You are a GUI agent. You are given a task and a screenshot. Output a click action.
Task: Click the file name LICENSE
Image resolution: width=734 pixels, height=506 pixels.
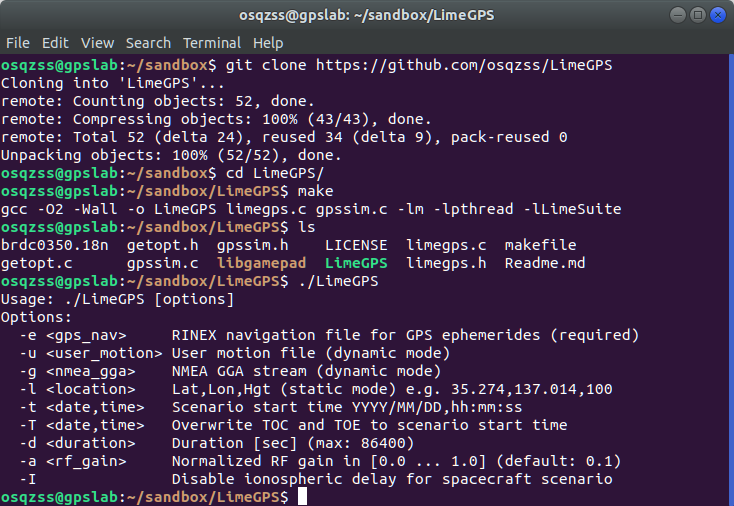[356, 245]
